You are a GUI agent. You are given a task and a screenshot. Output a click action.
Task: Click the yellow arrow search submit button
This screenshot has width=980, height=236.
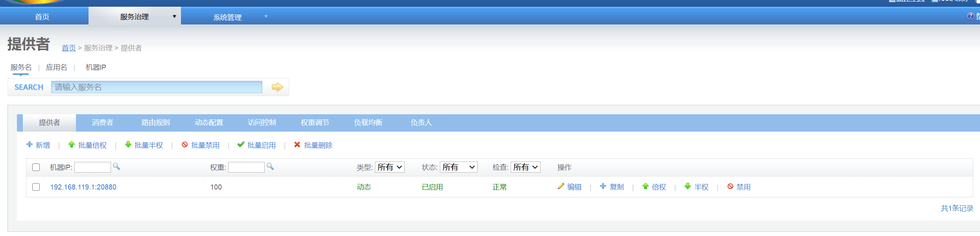[x=277, y=87]
